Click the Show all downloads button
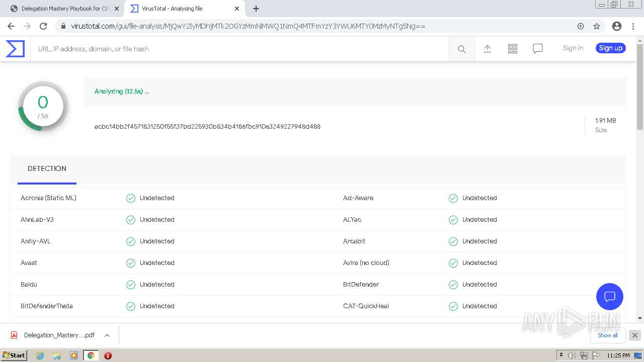644x362 pixels. (608, 335)
